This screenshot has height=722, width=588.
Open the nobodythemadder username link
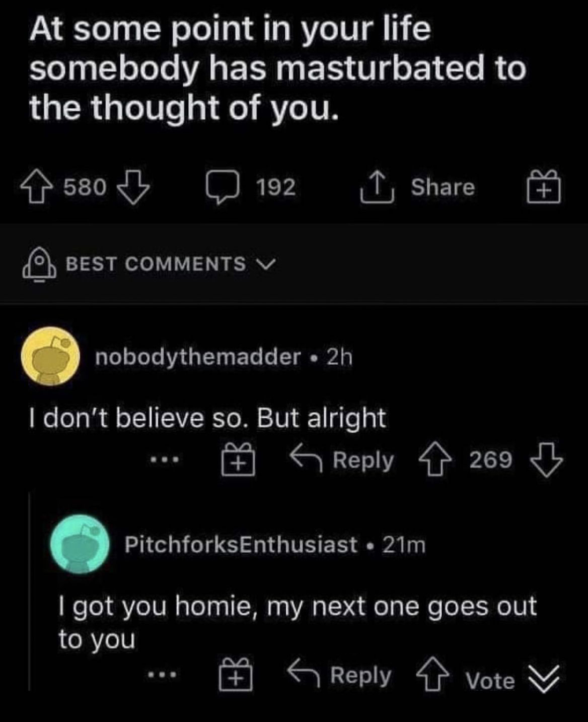tap(198, 357)
